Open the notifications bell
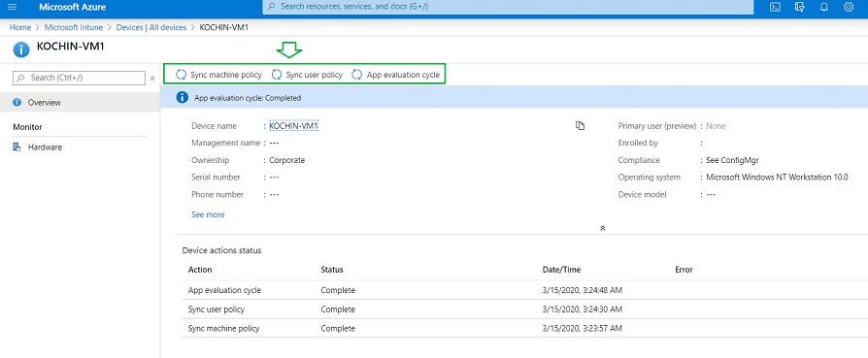868x358 pixels. (x=823, y=7)
